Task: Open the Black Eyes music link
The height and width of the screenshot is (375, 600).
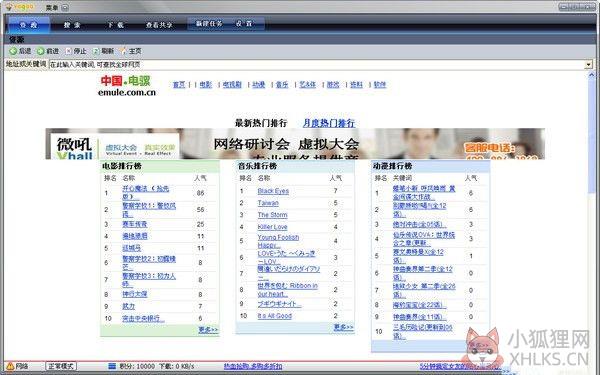Action: (x=273, y=191)
